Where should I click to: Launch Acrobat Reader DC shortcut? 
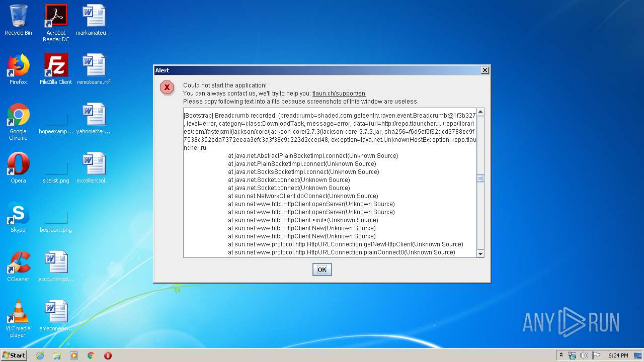56,23
